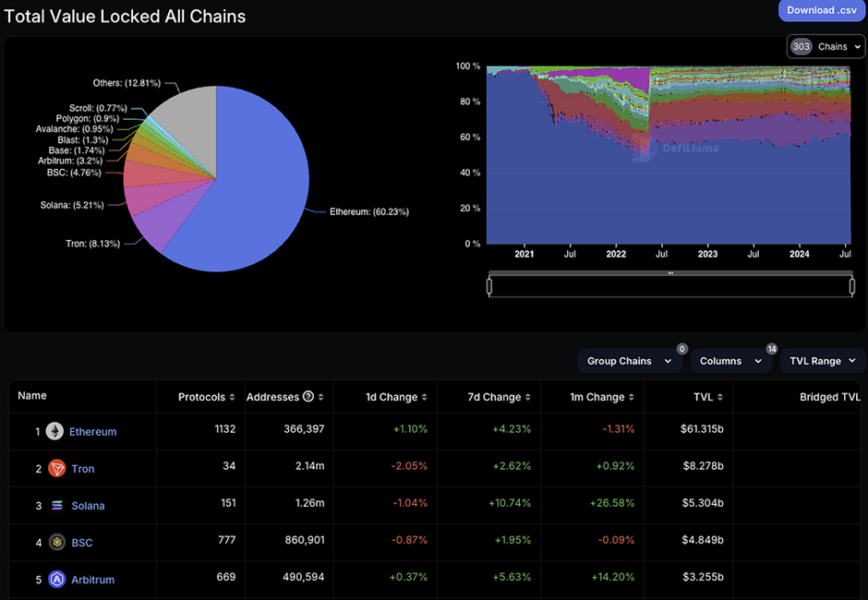Viewport: 868px width, 600px height.
Task: Open the 303 Chains dropdown
Action: 826,46
